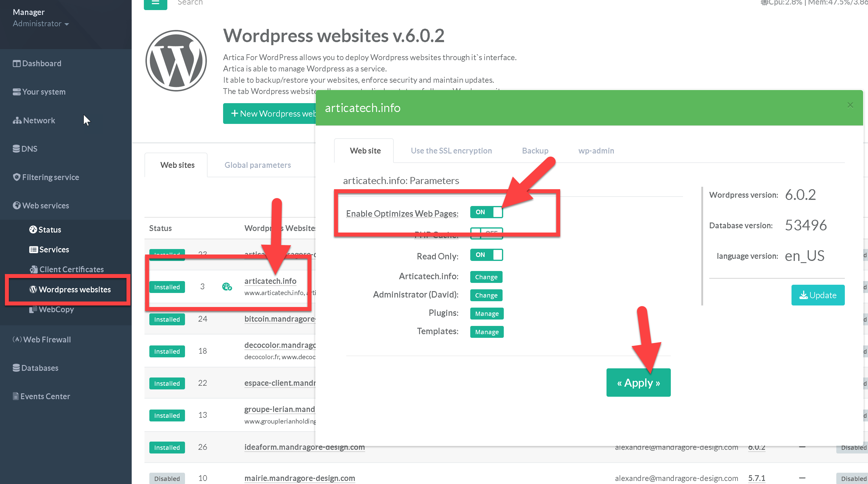Toggle Enable Optimizes Web Pages switch
The width and height of the screenshot is (868, 484).
point(486,212)
